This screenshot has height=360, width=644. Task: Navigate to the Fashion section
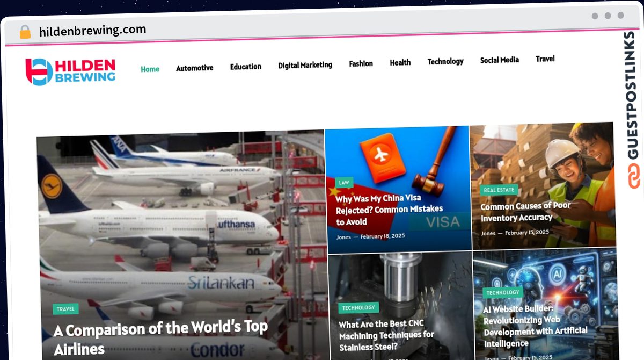tap(361, 63)
